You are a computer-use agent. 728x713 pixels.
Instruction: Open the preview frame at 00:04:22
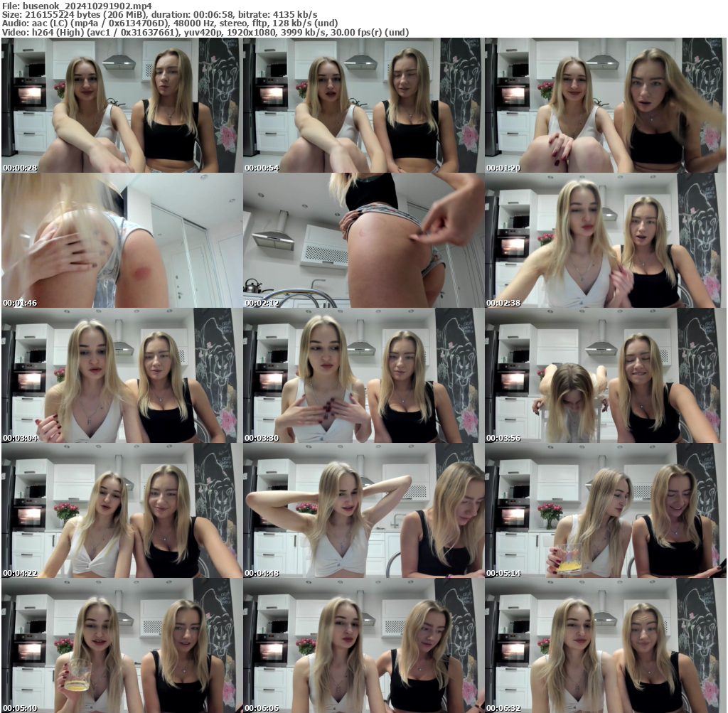click(121, 512)
